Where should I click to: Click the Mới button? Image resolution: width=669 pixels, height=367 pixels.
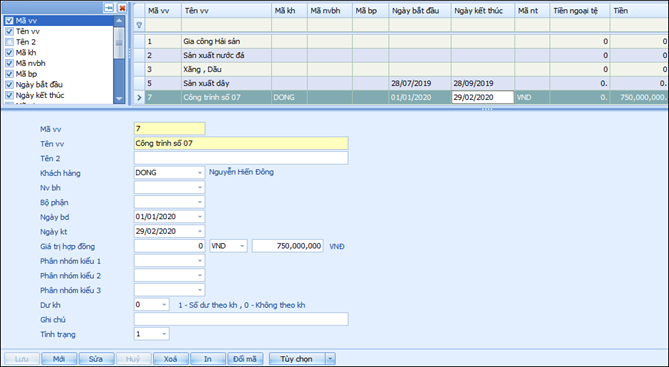(x=59, y=359)
